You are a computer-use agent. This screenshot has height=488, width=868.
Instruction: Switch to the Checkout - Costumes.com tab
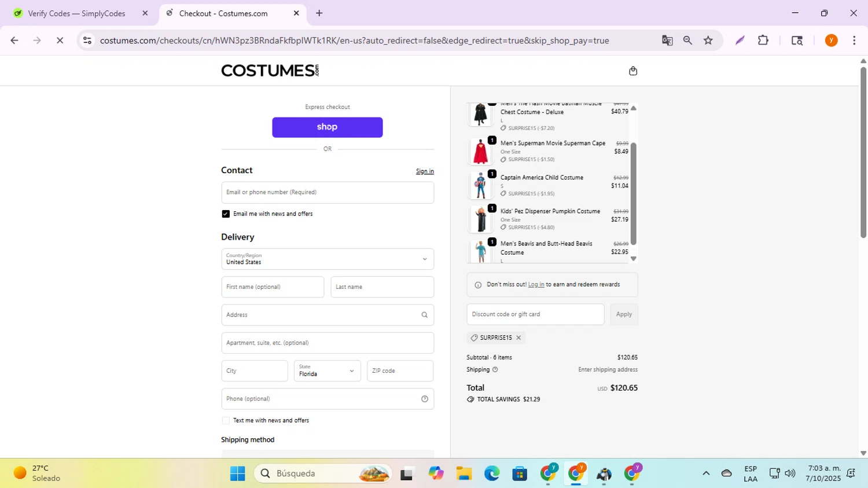pos(231,13)
